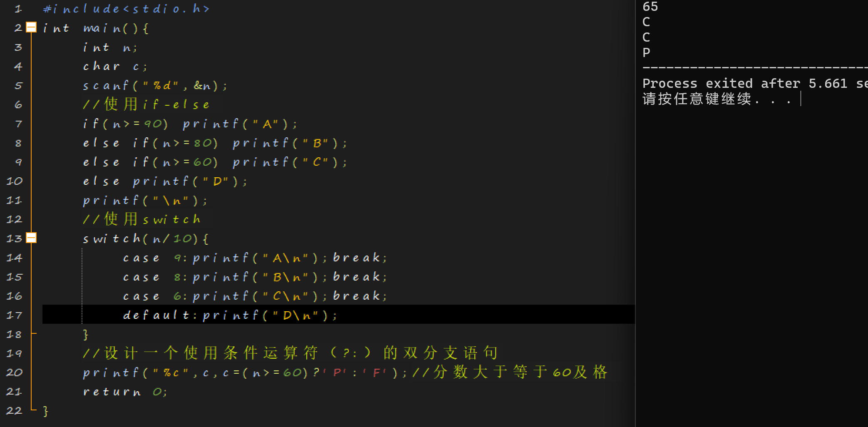
Task: Place cursor on 'char c;' declaration
Action: click(x=115, y=67)
